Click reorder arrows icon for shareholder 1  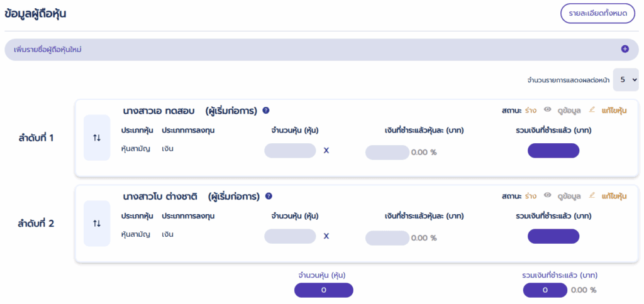click(97, 138)
